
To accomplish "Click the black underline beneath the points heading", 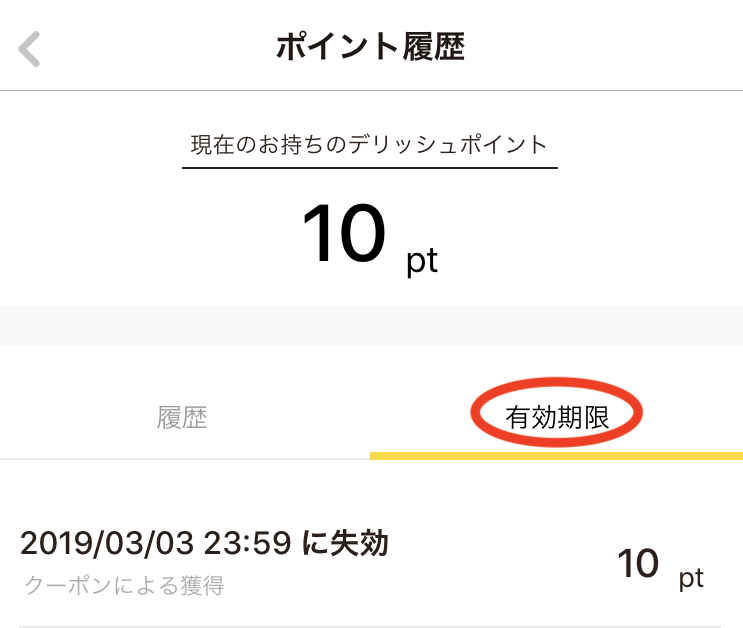I will coord(370,167).
